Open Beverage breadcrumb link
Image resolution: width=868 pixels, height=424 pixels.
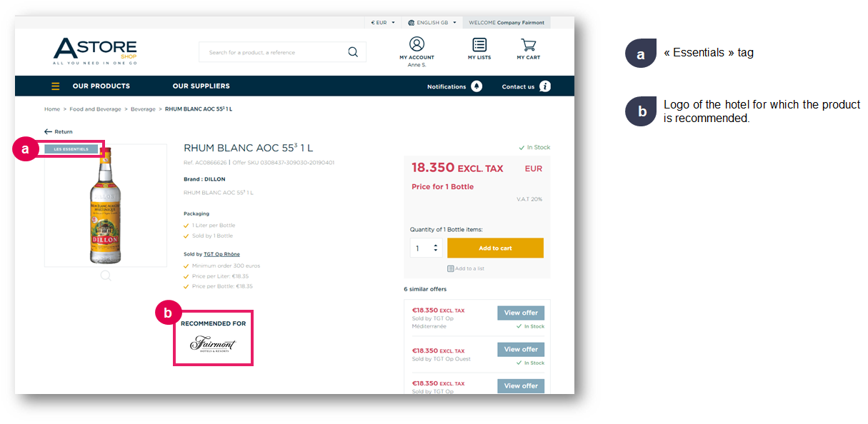click(x=143, y=109)
